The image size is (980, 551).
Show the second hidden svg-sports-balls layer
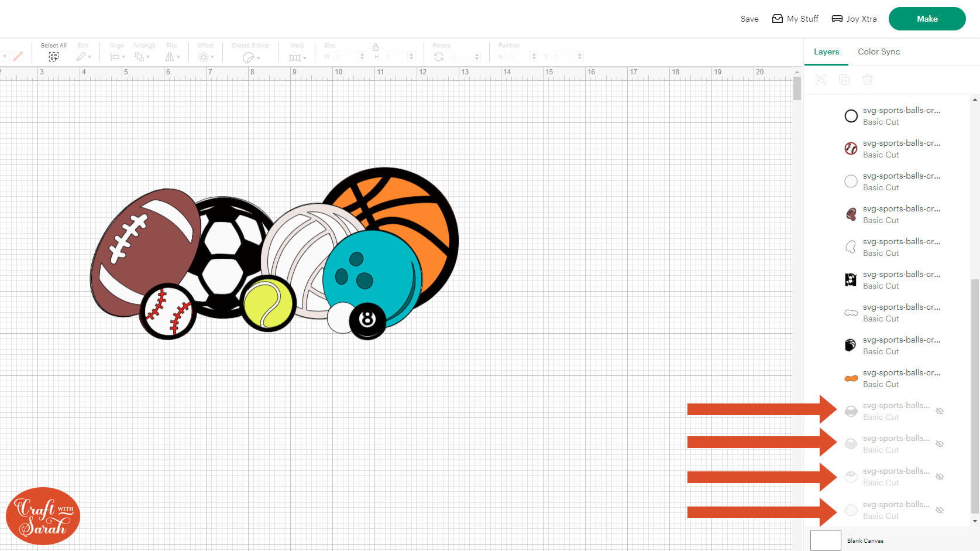point(940,444)
